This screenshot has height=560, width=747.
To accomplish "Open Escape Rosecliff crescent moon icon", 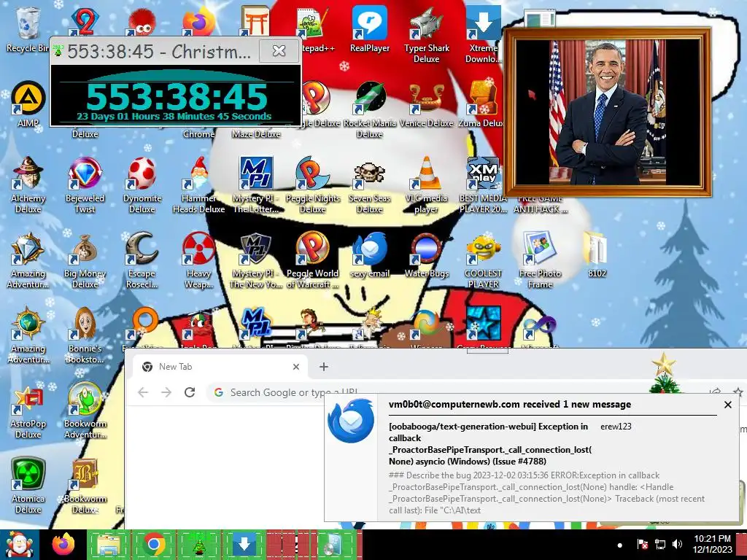I will point(142,260).
